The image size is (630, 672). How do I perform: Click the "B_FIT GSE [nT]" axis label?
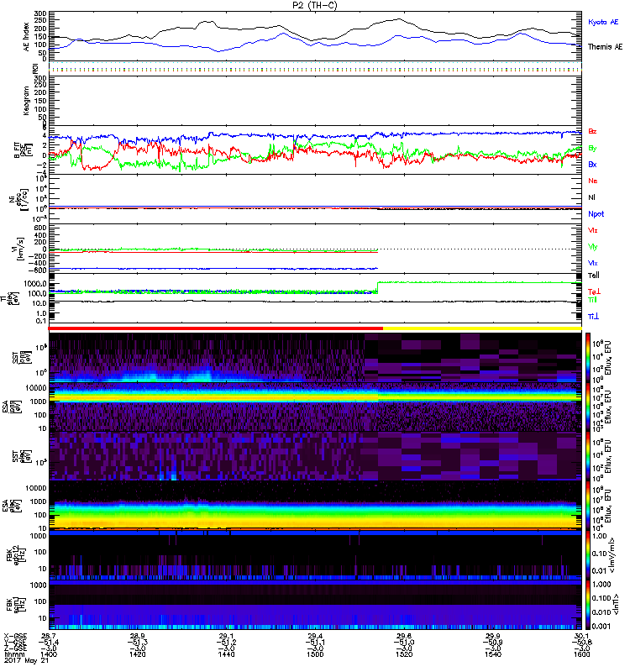[24, 150]
